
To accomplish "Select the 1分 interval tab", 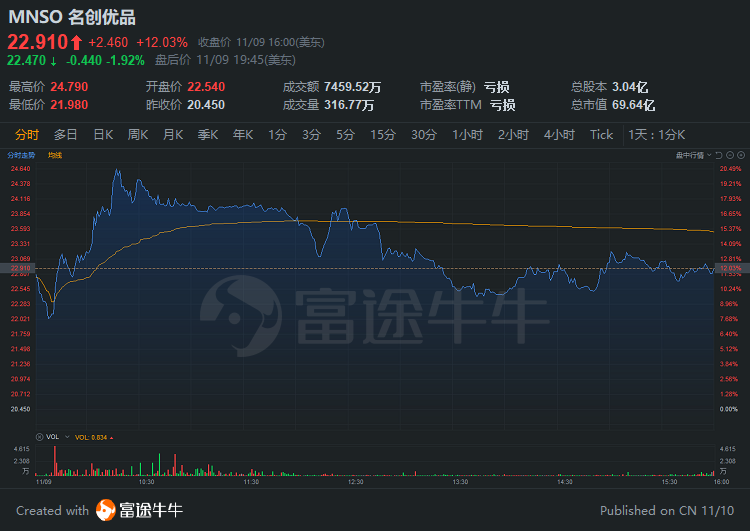I will (x=277, y=135).
